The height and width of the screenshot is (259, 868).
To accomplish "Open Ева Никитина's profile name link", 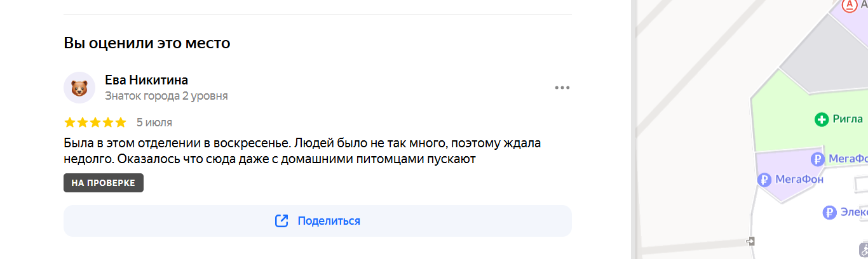I will (146, 80).
